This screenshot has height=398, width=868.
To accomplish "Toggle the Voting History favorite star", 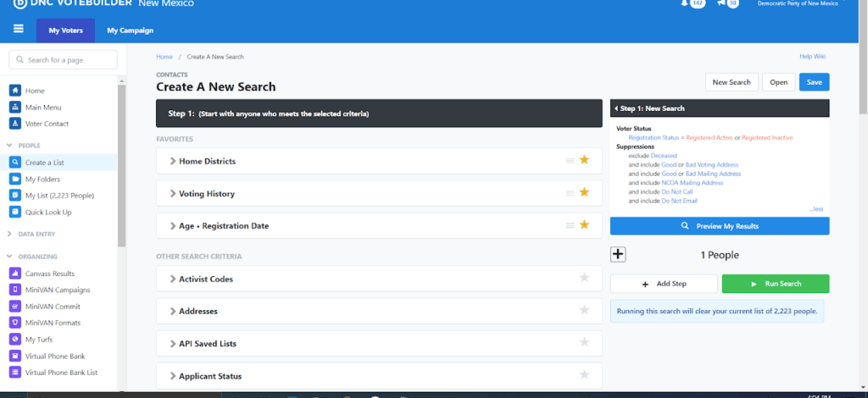I will (584, 193).
